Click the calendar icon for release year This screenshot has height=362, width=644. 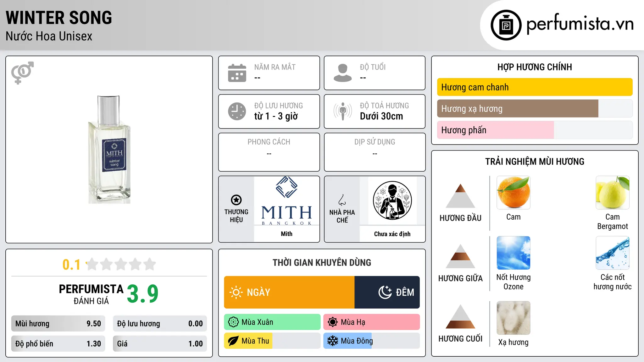(x=237, y=73)
